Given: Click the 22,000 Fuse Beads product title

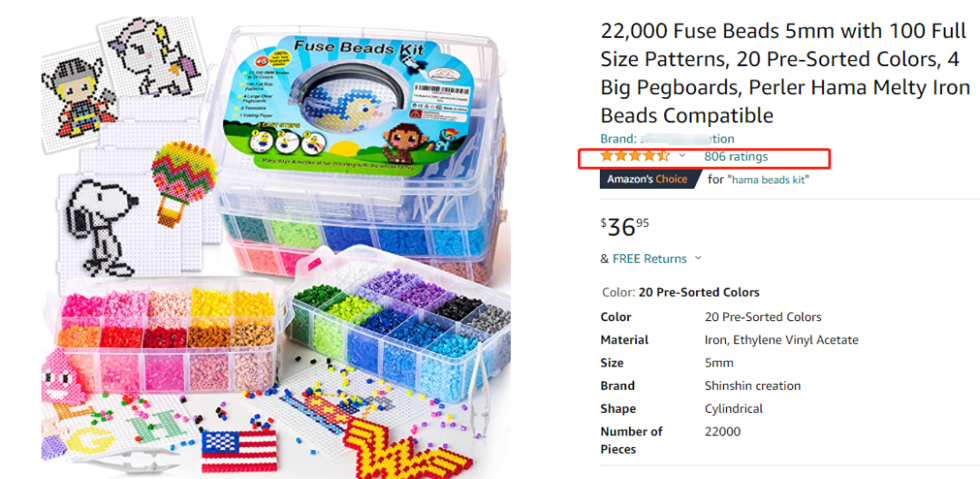Looking at the screenshot, I should (785, 73).
